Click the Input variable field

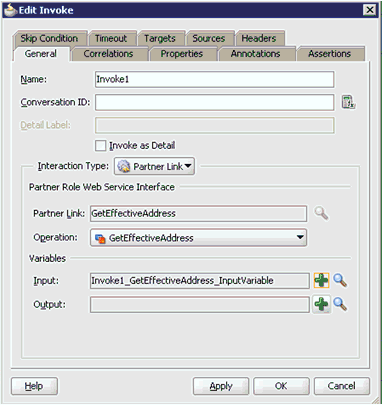(x=200, y=281)
